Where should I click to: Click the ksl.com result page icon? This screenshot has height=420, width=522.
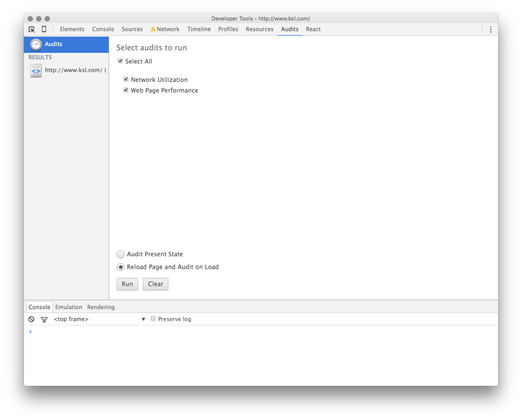pyautogui.click(x=36, y=70)
